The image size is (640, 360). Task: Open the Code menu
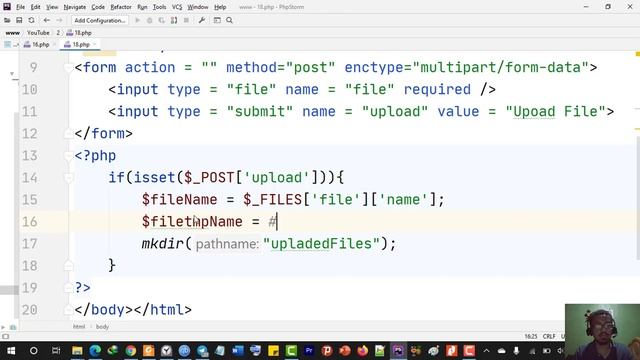(x=98, y=7)
